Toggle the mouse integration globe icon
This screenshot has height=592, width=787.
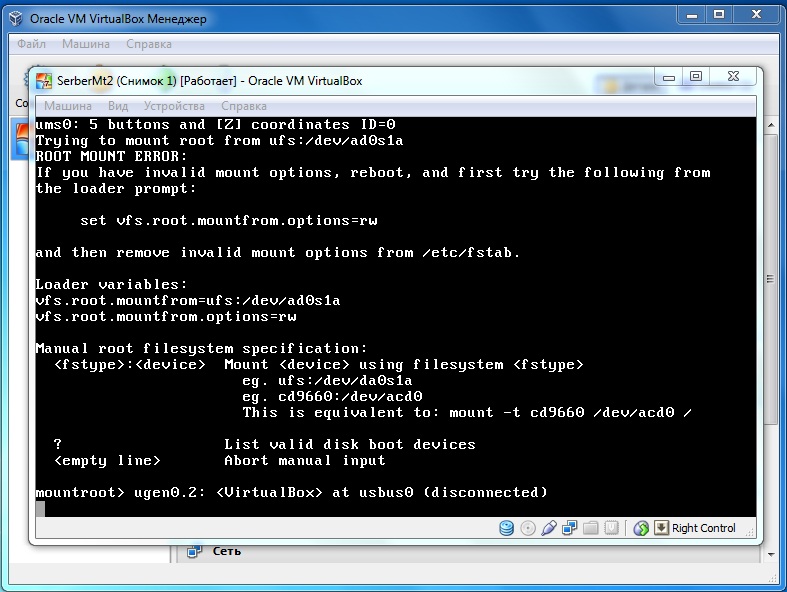click(641, 528)
